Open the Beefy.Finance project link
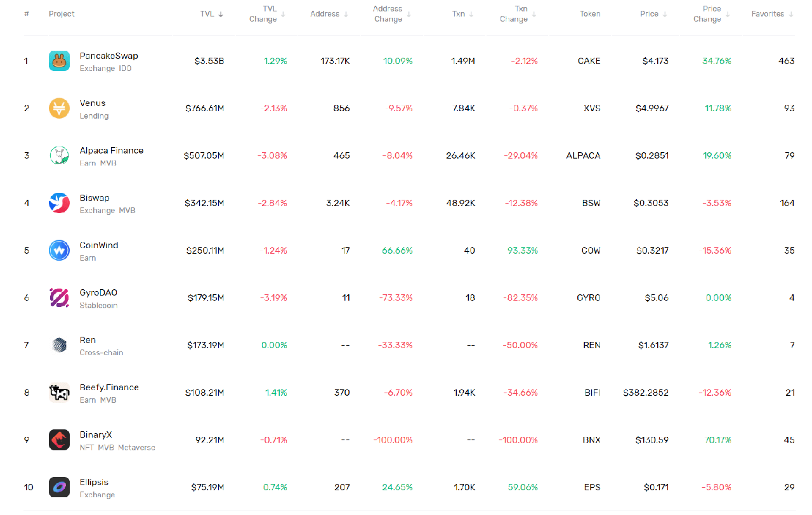The width and height of the screenshot is (812, 515). (x=109, y=387)
